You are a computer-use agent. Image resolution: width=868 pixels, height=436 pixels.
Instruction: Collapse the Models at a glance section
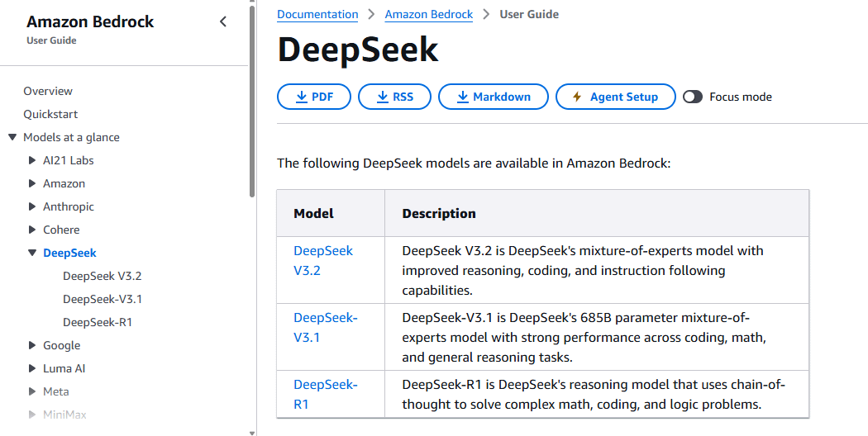click(x=12, y=137)
